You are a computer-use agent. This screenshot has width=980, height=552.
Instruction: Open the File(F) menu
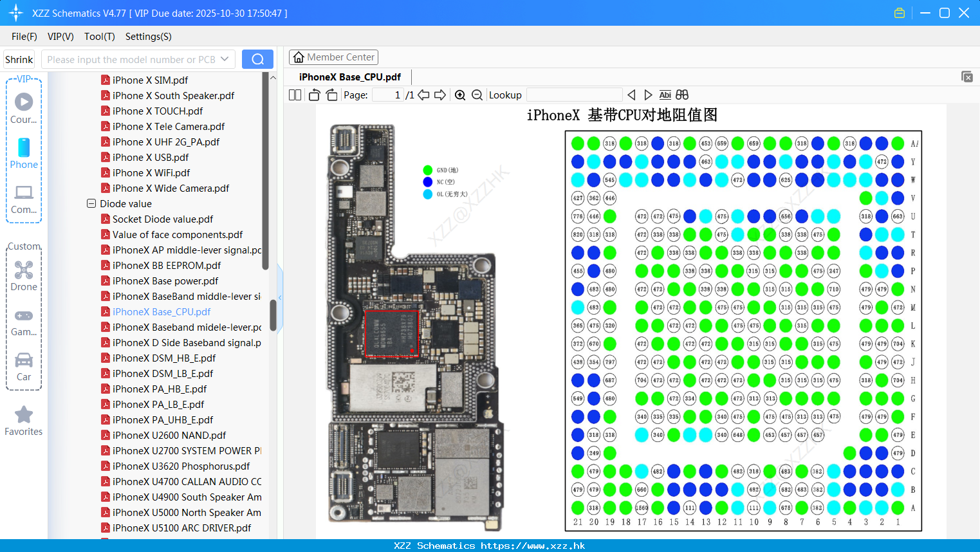(24, 37)
